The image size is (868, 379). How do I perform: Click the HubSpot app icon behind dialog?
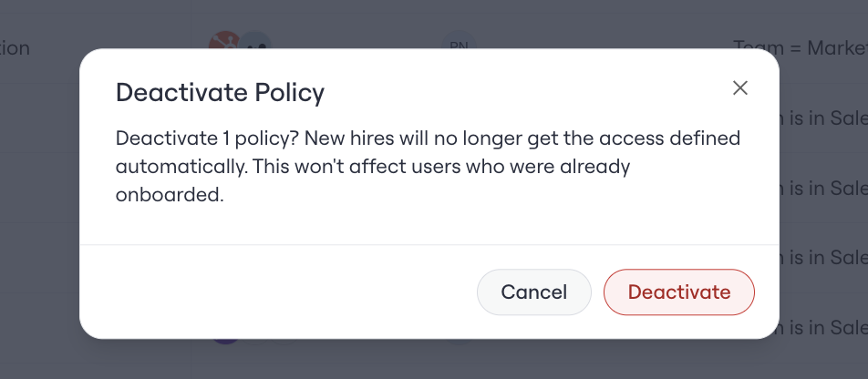(x=224, y=42)
